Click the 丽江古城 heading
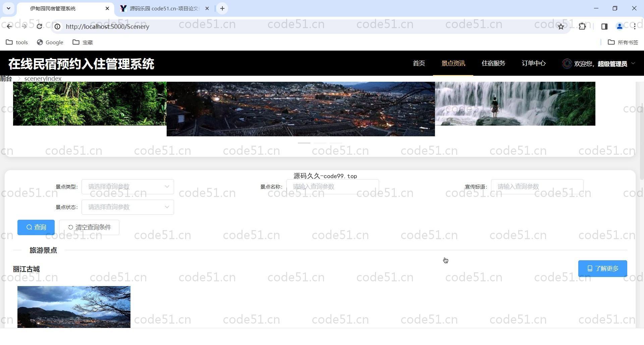Viewport: 644px width, 345px height. tap(26, 269)
